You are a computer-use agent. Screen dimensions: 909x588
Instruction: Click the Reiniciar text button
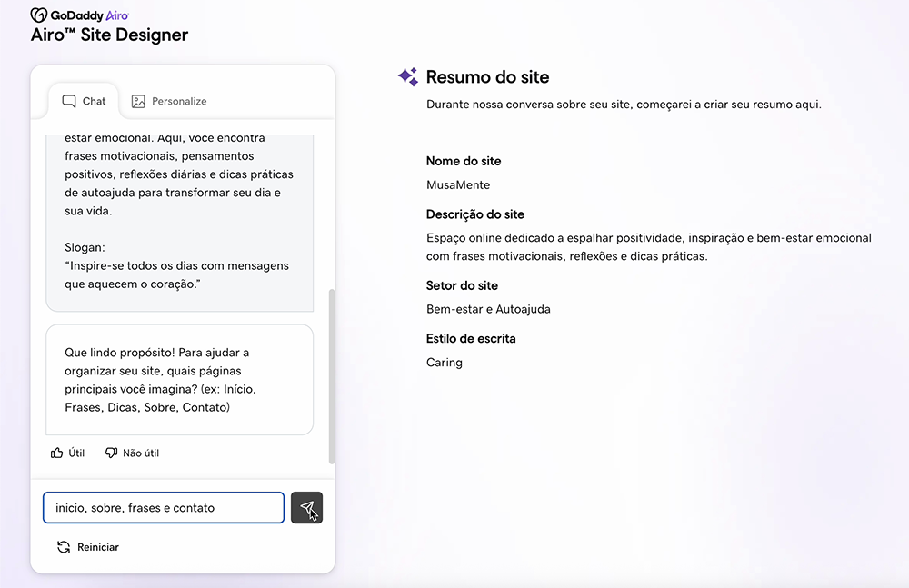[x=97, y=547]
